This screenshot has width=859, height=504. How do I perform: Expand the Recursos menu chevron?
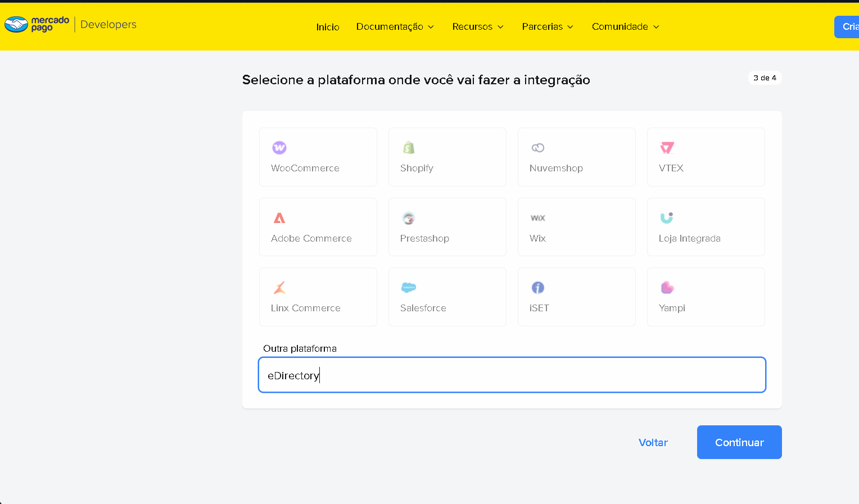tap(500, 27)
